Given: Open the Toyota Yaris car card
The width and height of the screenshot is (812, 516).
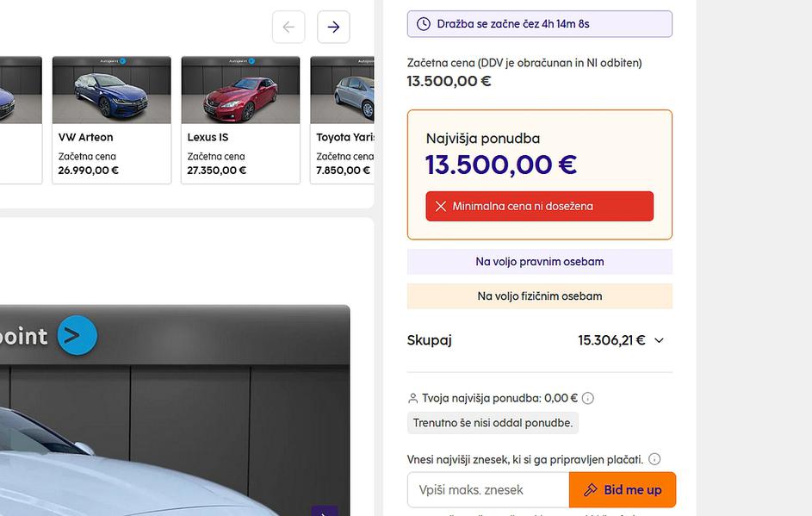Looking at the screenshot, I should pyautogui.click(x=344, y=120).
